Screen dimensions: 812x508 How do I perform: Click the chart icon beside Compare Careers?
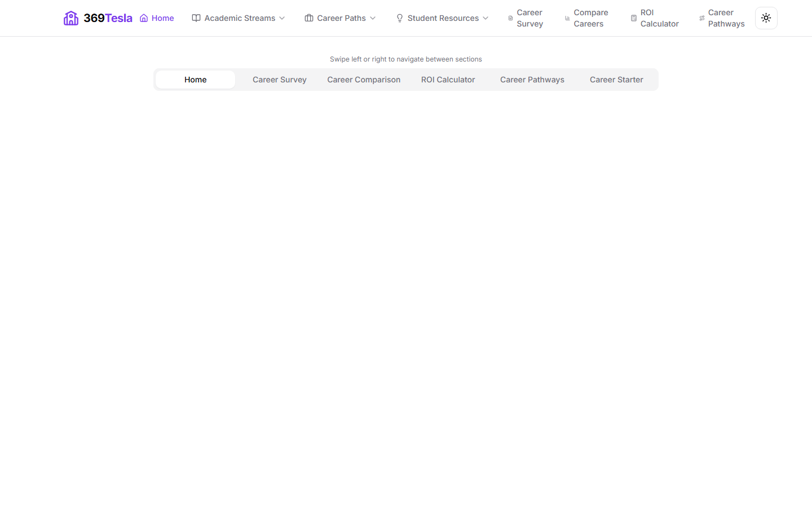click(x=567, y=18)
